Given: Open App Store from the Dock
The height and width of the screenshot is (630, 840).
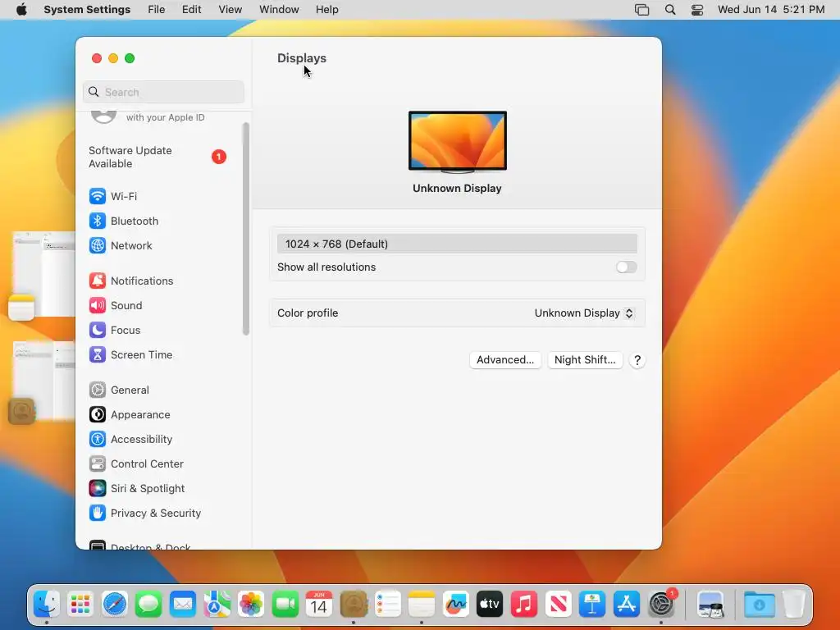Looking at the screenshot, I should click(626, 605).
